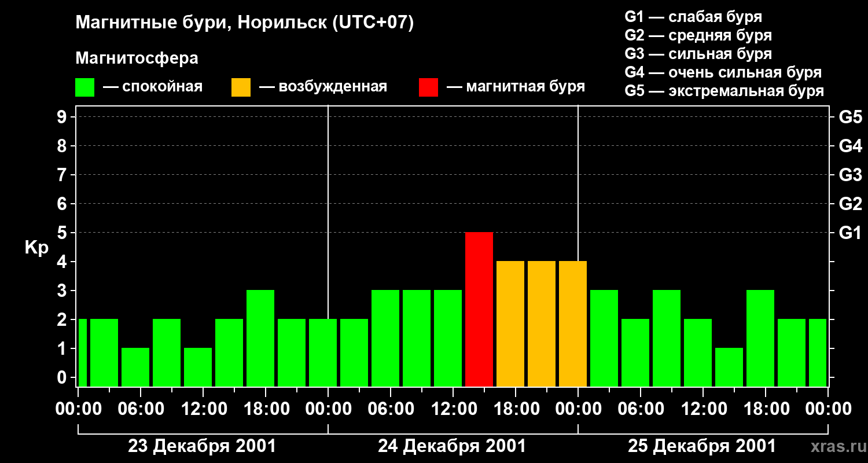Select the only Kp 1 bar on 25 December

point(729,367)
